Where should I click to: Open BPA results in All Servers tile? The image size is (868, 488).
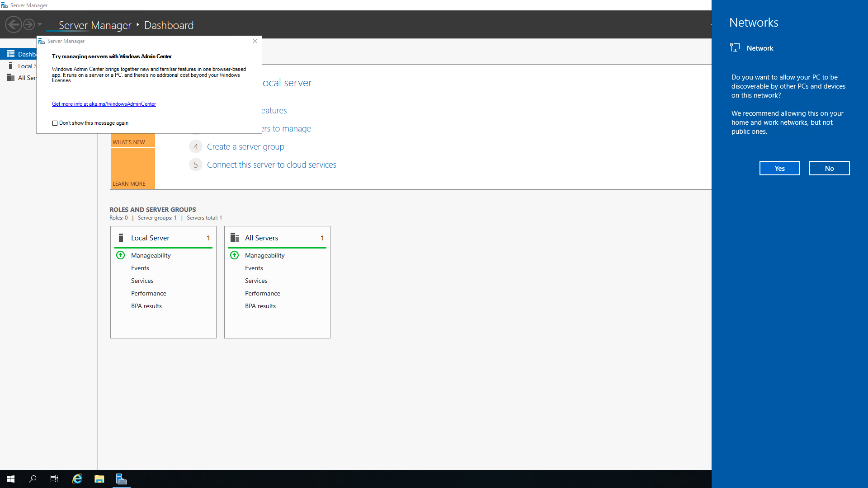point(260,306)
